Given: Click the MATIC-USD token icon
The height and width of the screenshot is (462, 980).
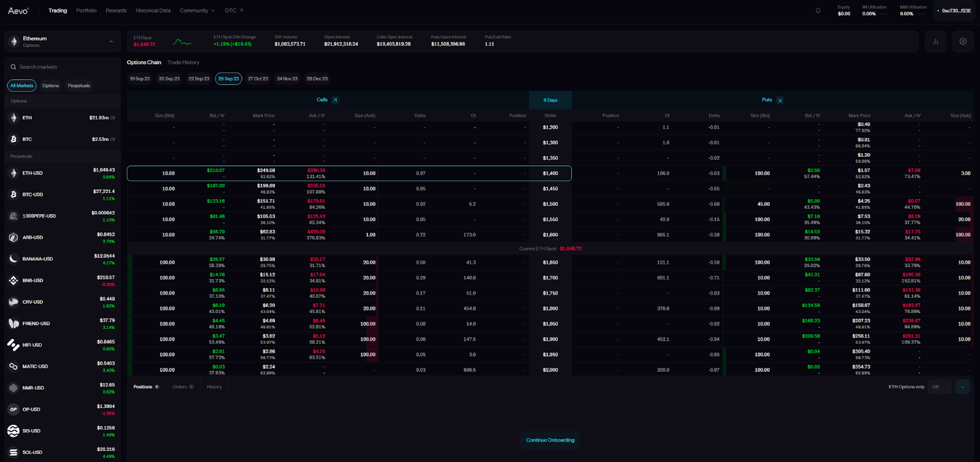Looking at the screenshot, I should point(13,366).
